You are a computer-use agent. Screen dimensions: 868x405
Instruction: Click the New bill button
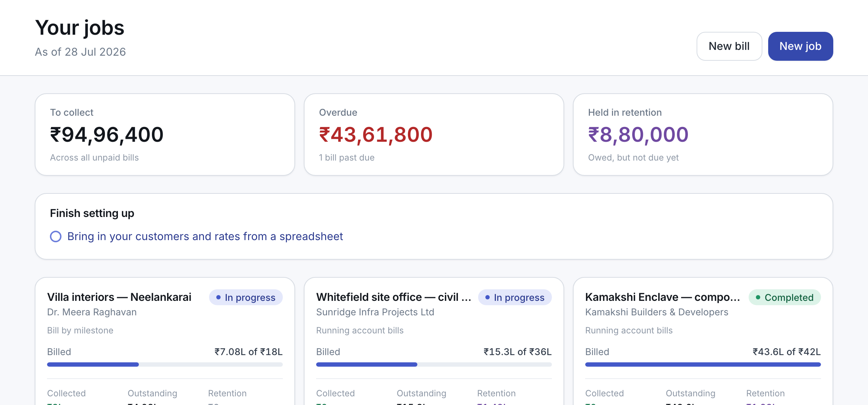pos(729,46)
